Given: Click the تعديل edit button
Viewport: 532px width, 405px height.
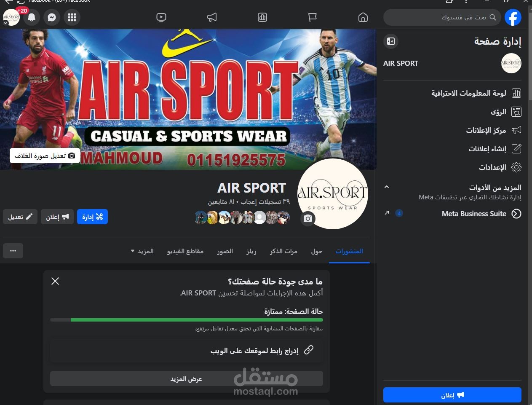Looking at the screenshot, I should [20, 217].
